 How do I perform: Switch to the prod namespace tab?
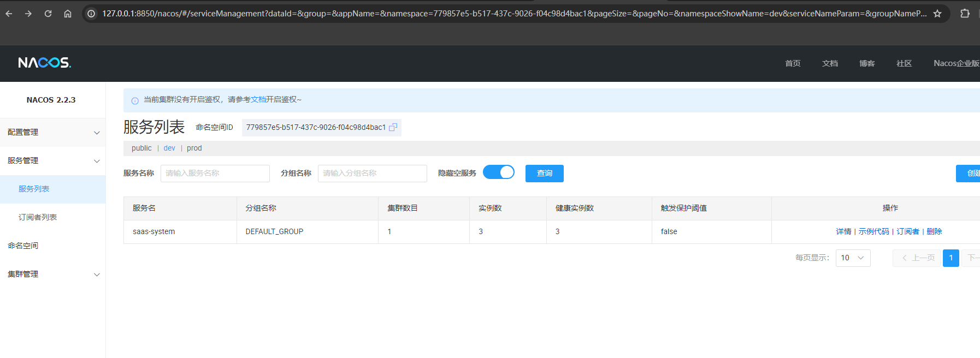click(x=194, y=148)
